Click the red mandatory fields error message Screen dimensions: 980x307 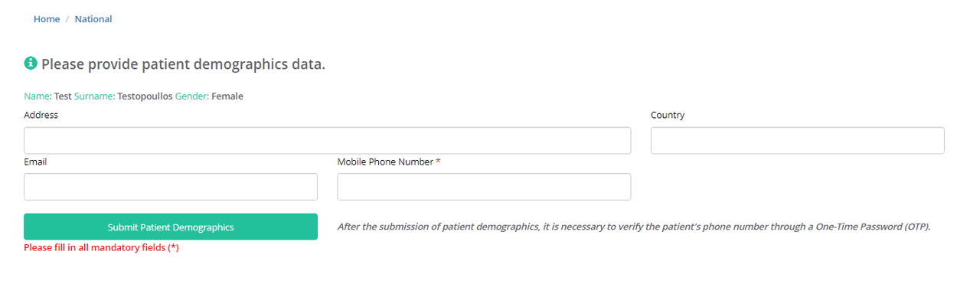(101, 247)
